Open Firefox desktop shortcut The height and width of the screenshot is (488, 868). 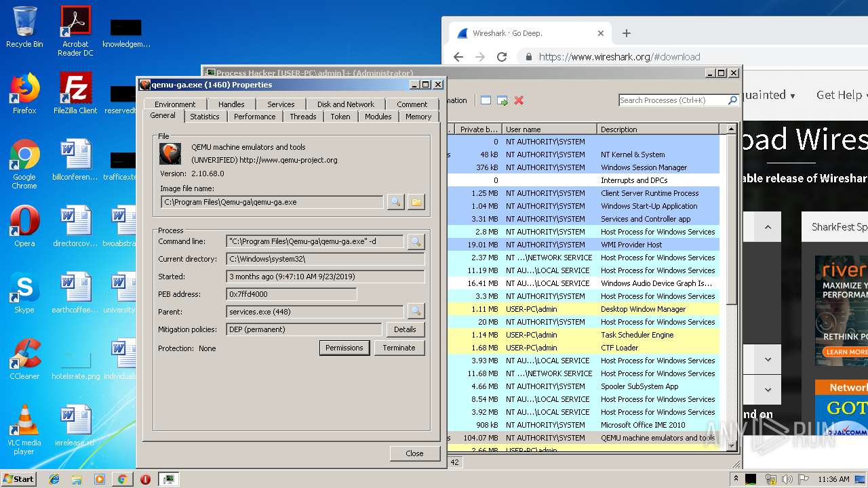point(24,93)
